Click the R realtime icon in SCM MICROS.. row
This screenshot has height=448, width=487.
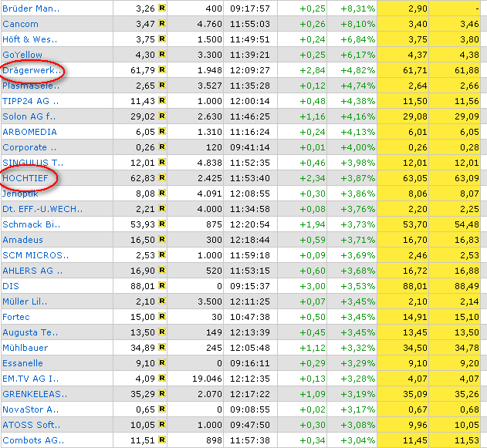pos(162,254)
